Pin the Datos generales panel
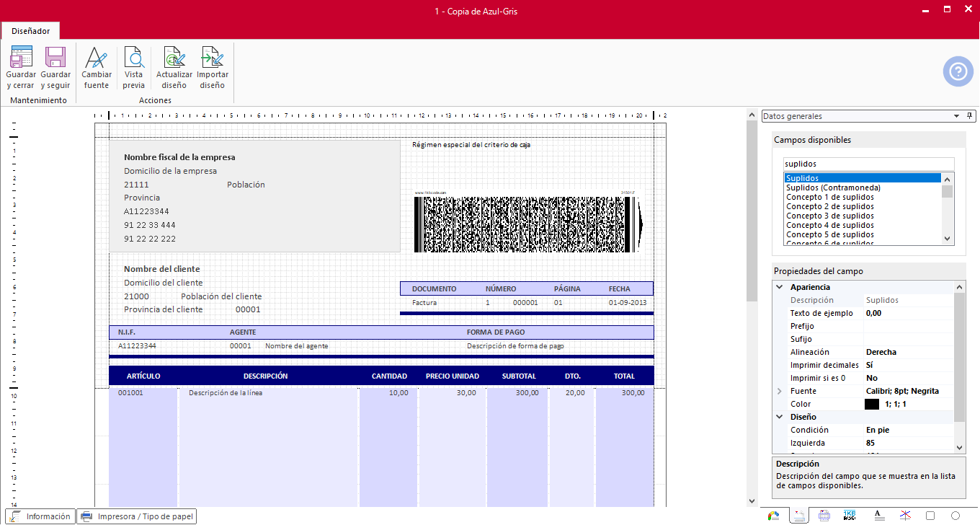This screenshot has width=980, height=525. coord(969,116)
